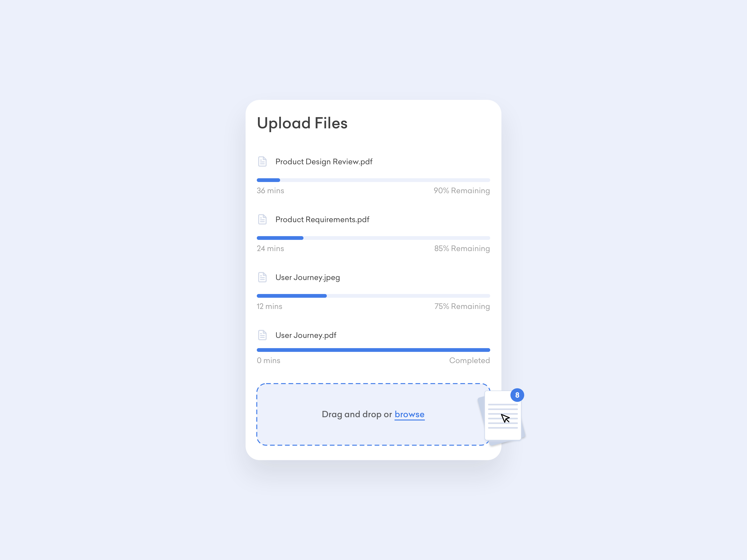
Task: Click the Product Design Review progress bar
Action: 373,180
